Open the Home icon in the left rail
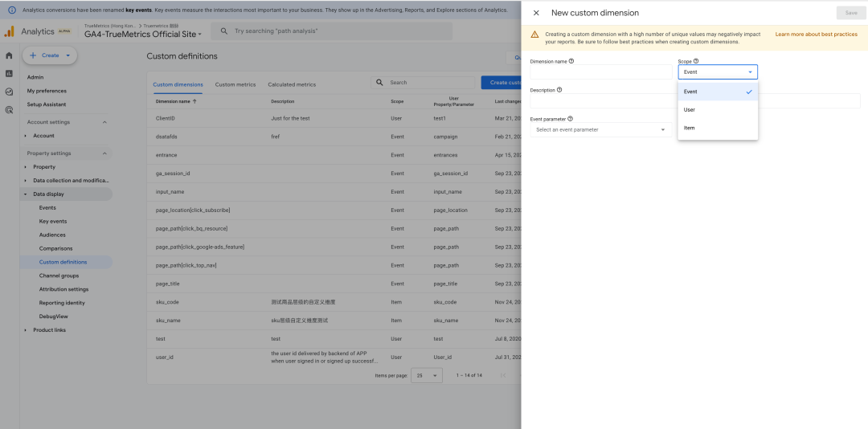 coord(9,55)
